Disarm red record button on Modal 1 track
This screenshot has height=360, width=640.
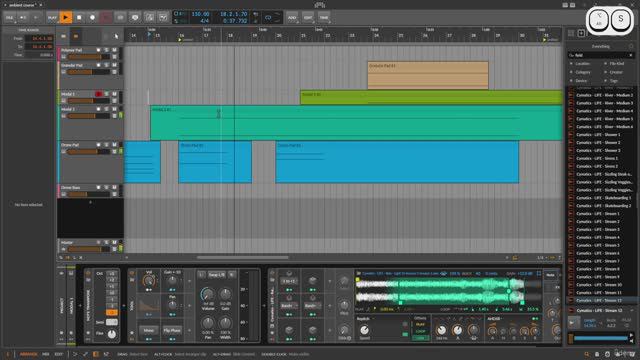(x=98, y=94)
